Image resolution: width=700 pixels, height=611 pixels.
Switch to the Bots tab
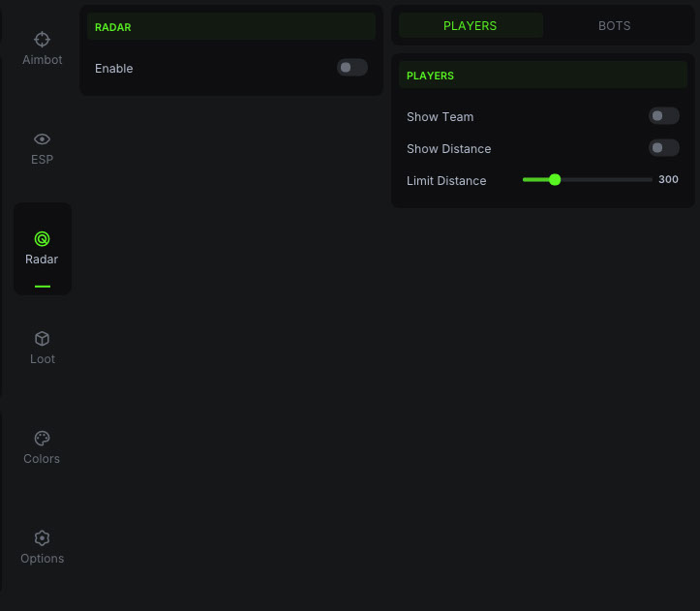click(x=614, y=26)
